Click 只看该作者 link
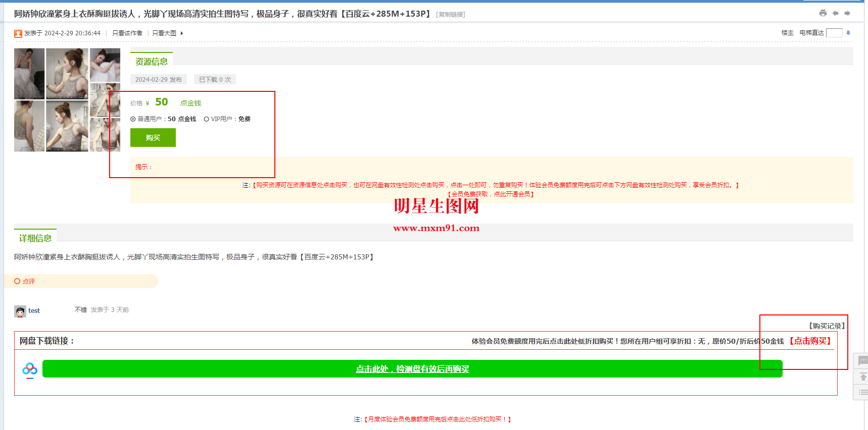This screenshot has height=430, width=868. pos(127,33)
